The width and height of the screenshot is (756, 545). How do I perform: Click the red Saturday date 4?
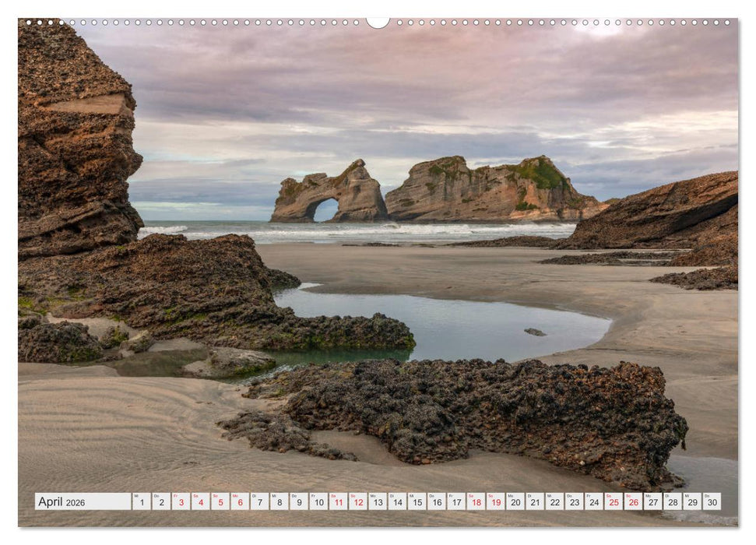pyautogui.click(x=199, y=501)
